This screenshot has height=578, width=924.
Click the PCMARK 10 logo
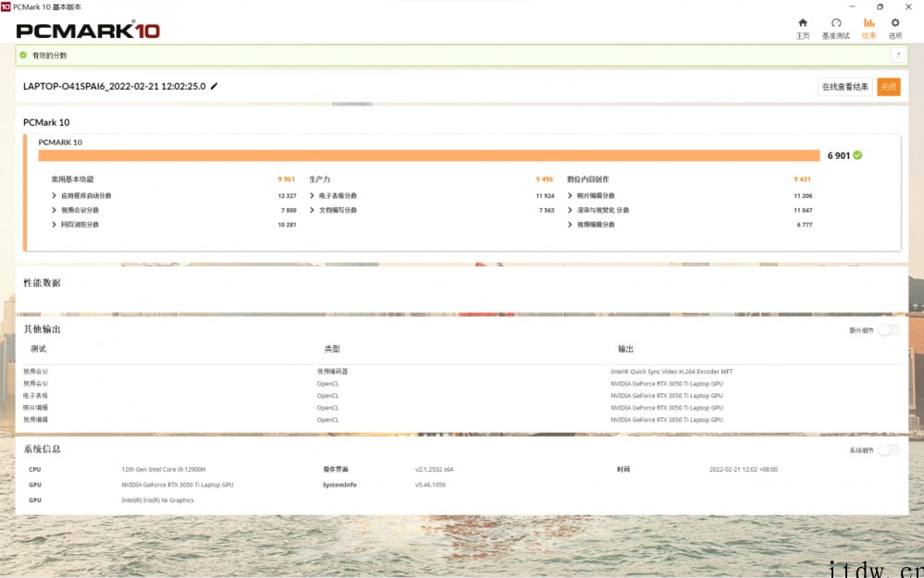[x=88, y=30]
